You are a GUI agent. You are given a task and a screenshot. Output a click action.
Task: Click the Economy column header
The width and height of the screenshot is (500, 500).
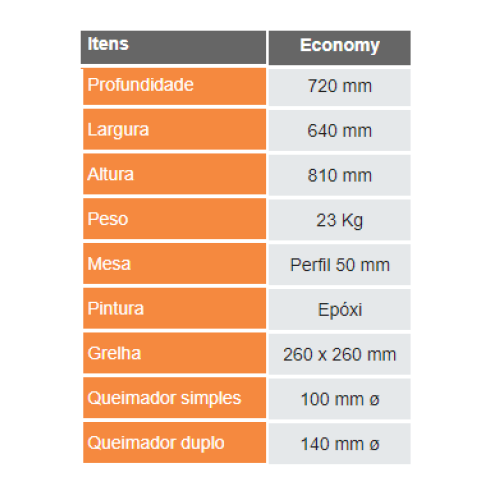(340, 48)
